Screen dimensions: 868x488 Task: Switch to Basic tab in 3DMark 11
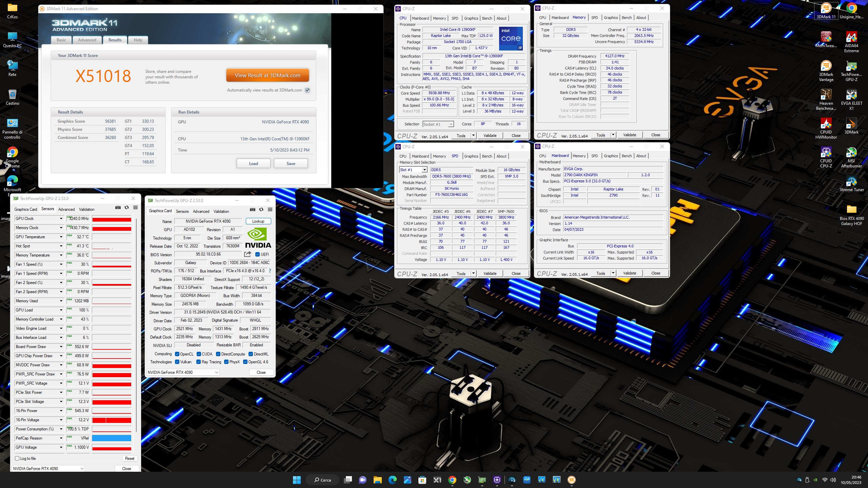pyautogui.click(x=61, y=40)
